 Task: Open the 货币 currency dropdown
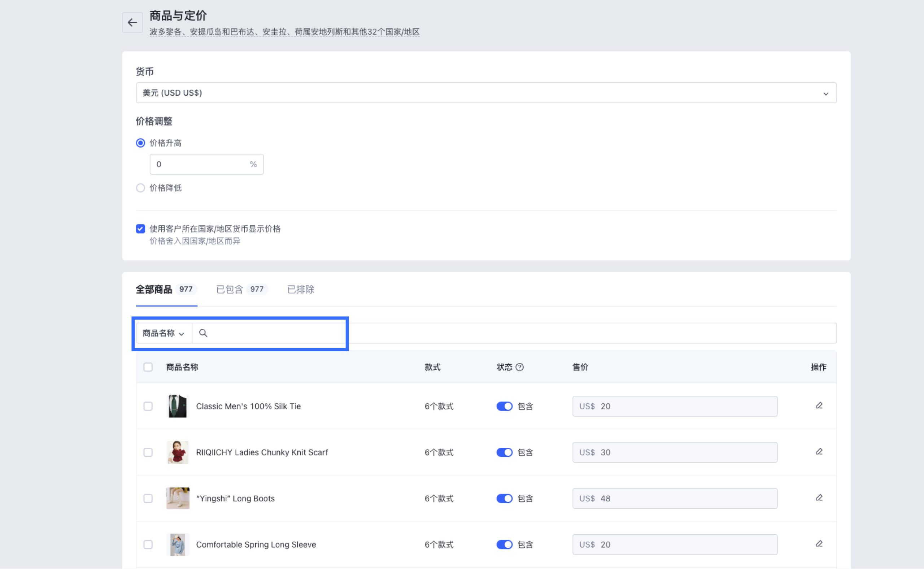point(486,93)
